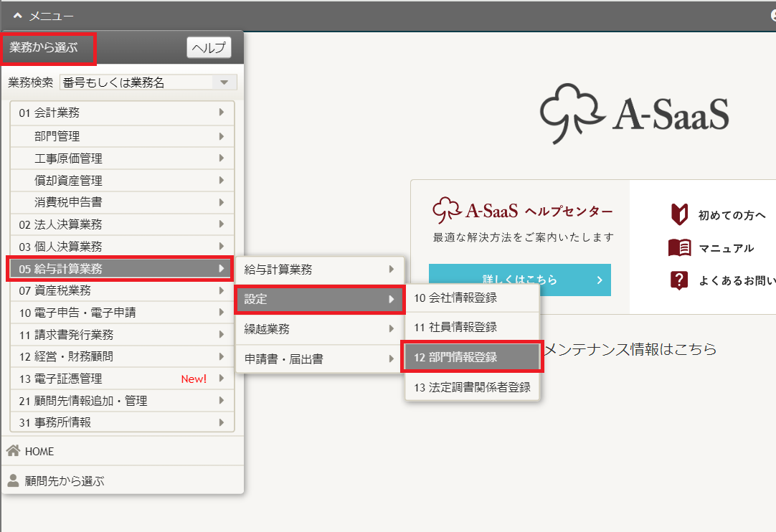Viewport: 776px width, 532px height.
Task: Choose 11 社員情報登録
Action: point(472,327)
